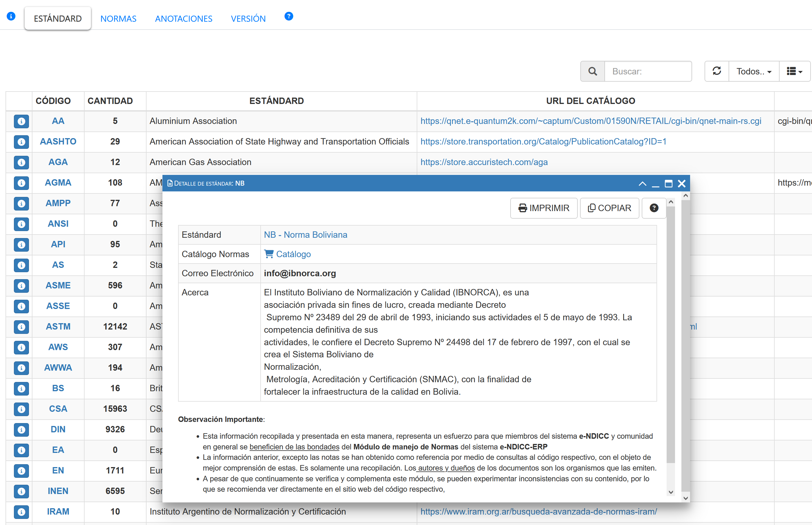Viewport: 812px width, 525px height.
Task: Open info icon for the ASTM row
Action: [x=21, y=327]
